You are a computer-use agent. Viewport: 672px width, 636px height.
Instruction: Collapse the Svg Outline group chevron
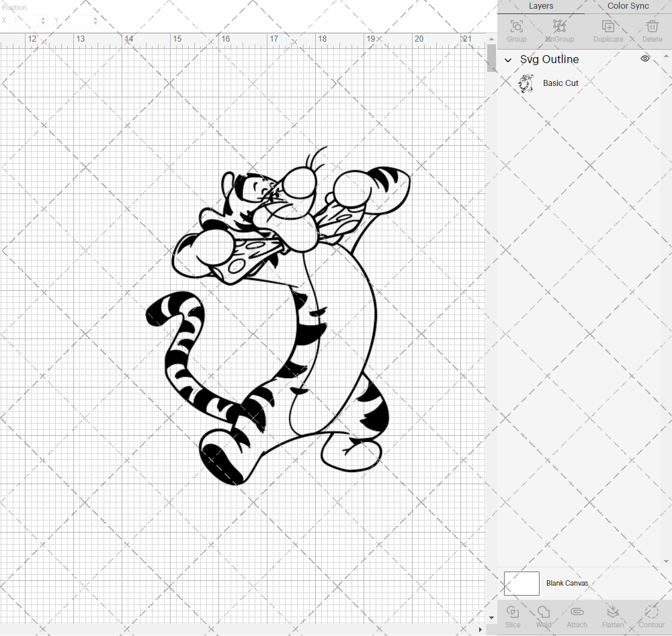[508, 60]
